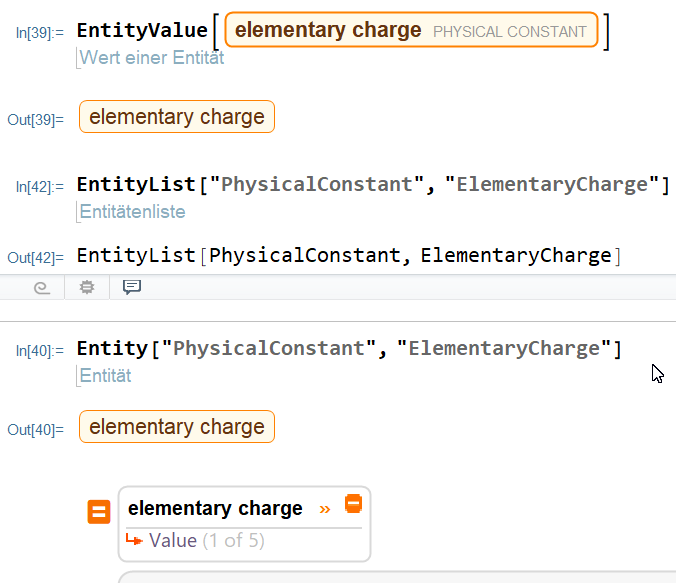Screen dimensions: 676x583
Task: Click the 'Entität' translation hint
Action: 105,376
